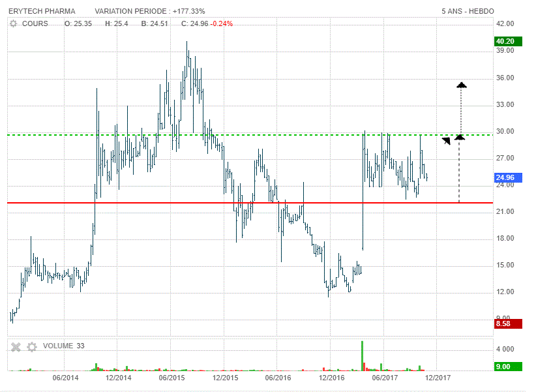The width and height of the screenshot is (536, 392).
Task: Click the 12.00 price axis label
Action: click(505, 292)
